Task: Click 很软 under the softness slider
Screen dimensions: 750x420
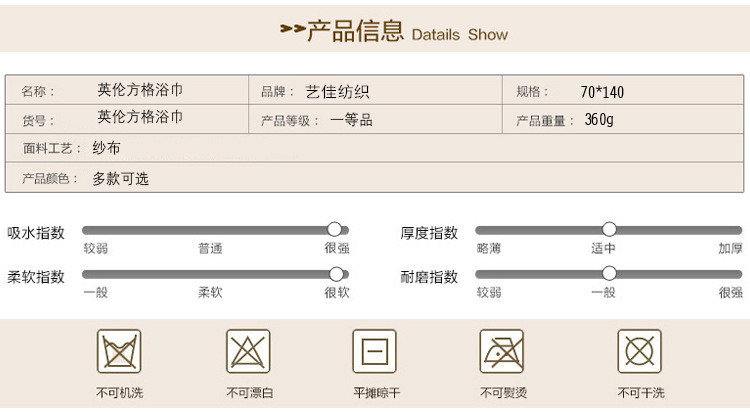Action: (337, 292)
